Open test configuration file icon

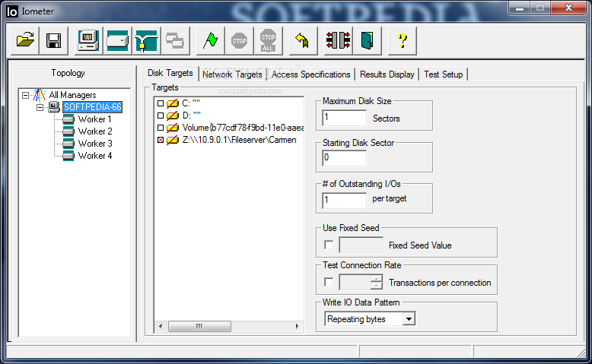(x=25, y=40)
